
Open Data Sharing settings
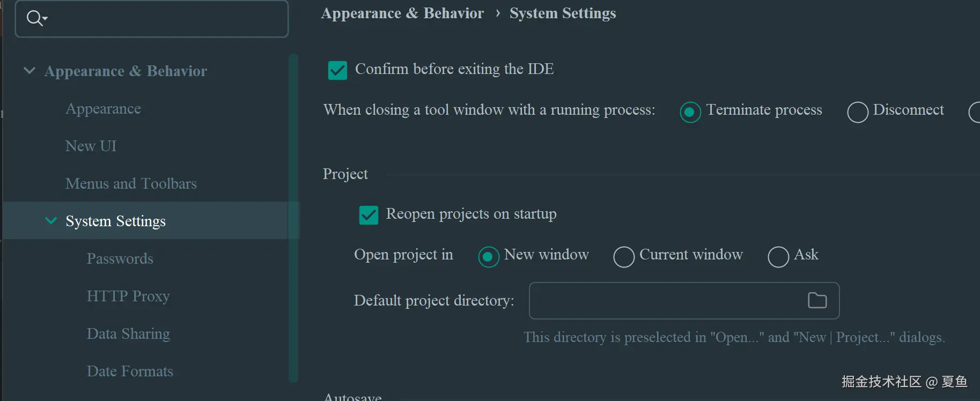(128, 334)
